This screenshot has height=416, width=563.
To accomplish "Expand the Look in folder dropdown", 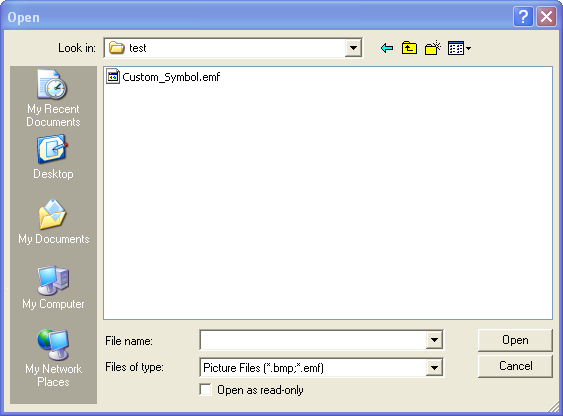I will [353, 48].
